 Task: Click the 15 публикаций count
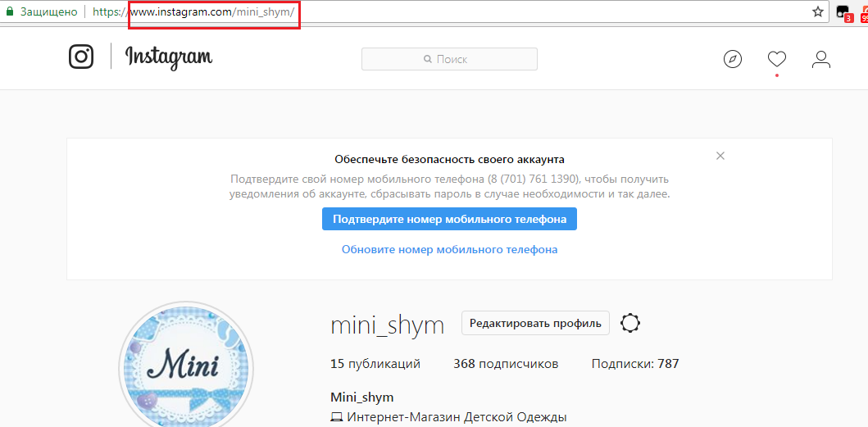[375, 364]
